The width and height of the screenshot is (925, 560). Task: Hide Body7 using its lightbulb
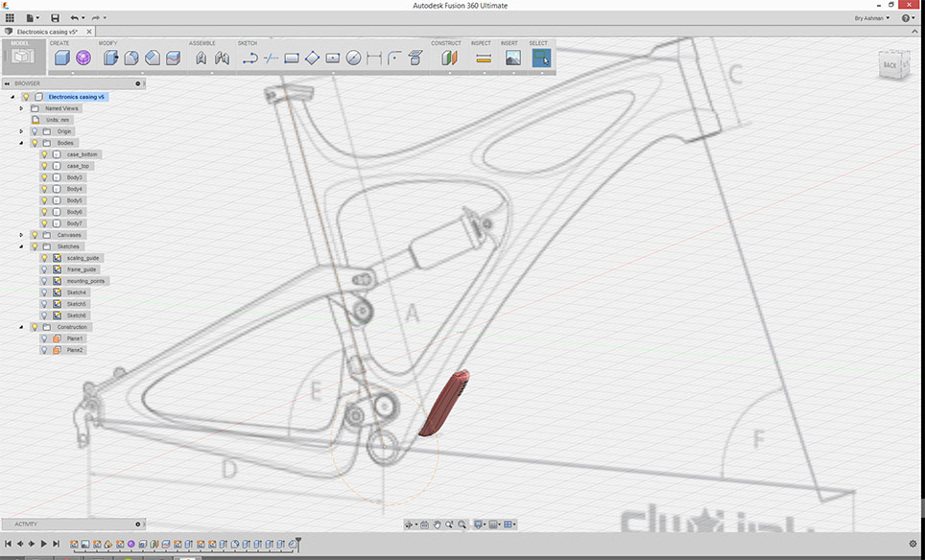[x=44, y=223]
